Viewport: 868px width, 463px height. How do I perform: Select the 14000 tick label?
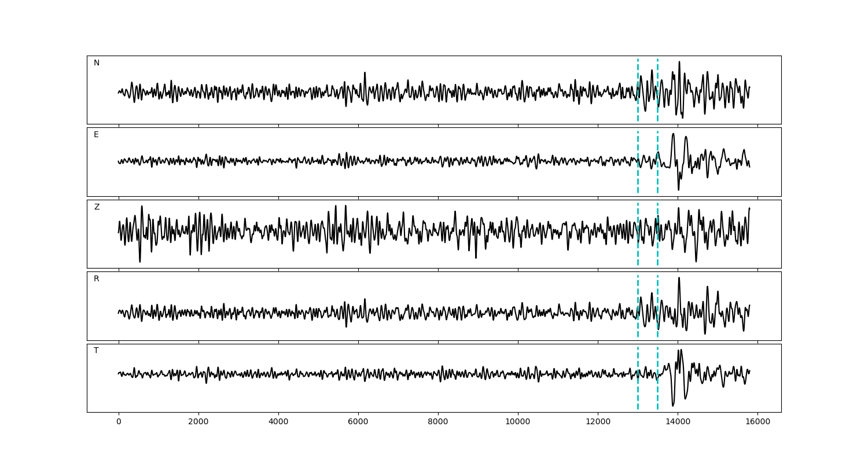coord(678,422)
